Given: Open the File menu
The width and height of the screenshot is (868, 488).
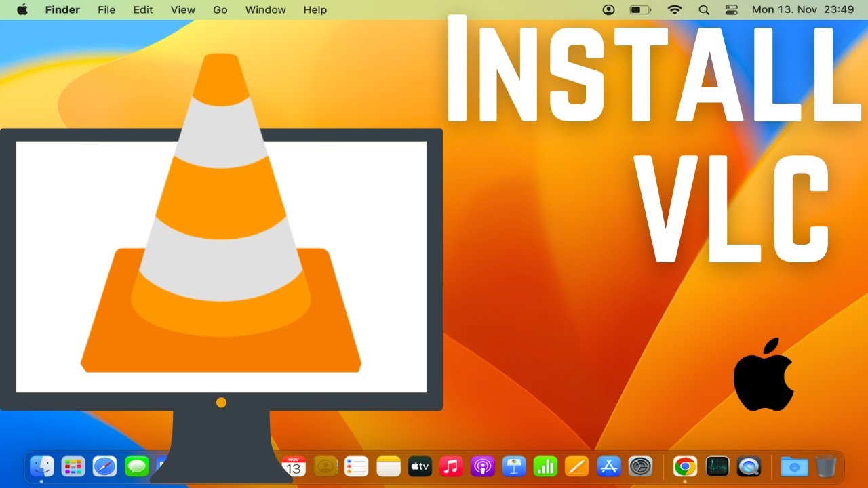Looking at the screenshot, I should tap(106, 9).
